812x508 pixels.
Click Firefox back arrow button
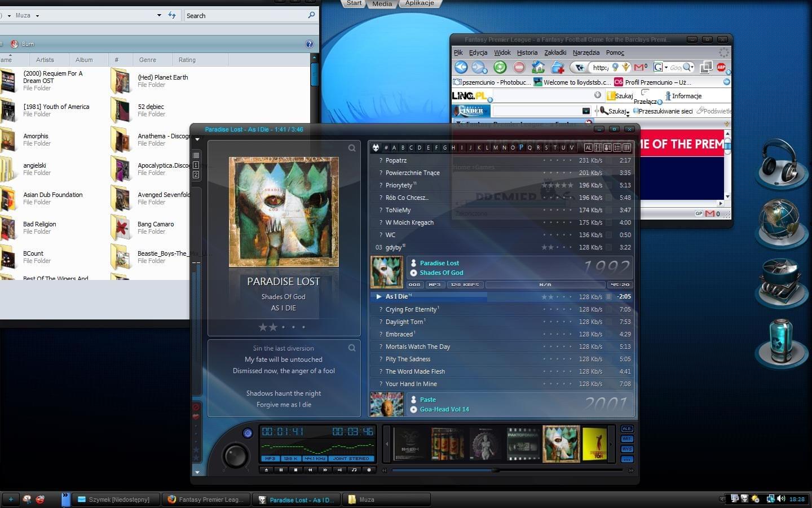[x=461, y=67]
